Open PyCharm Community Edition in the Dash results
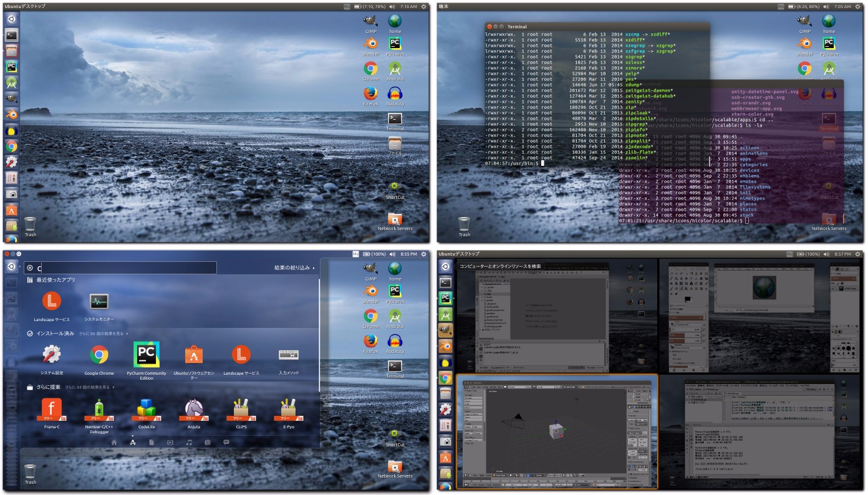 147,361
